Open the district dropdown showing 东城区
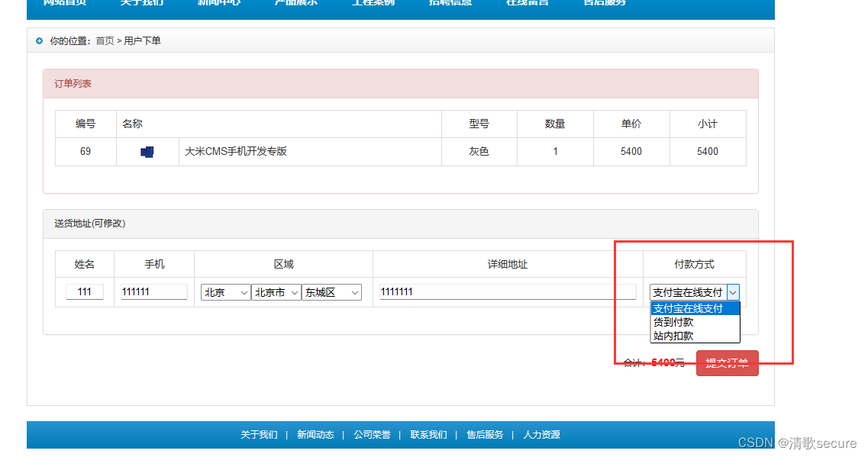 [x=331, y=291]
